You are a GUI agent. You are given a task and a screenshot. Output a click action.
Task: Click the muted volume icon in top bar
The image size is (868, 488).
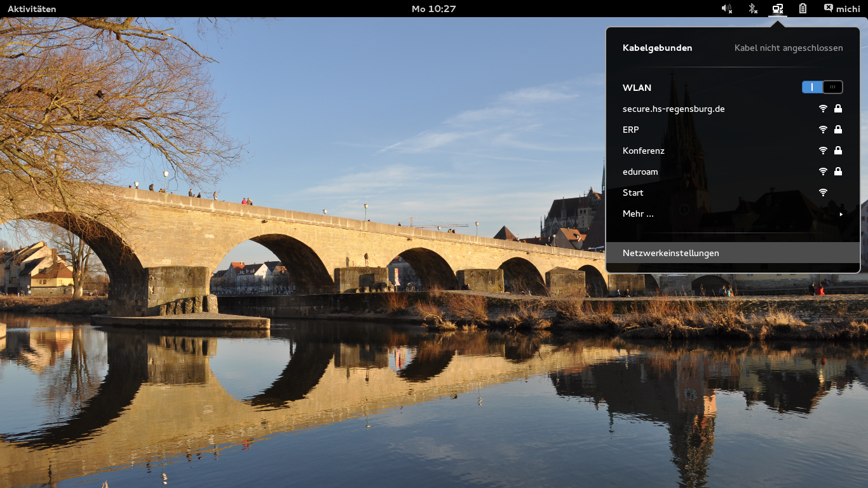pos(726,9)
